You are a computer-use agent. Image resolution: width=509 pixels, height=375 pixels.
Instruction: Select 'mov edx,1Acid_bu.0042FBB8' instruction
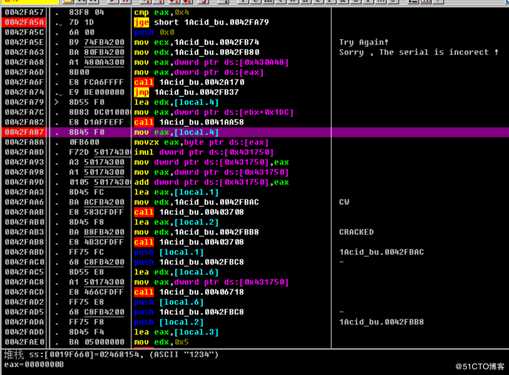tap(197, 232)
